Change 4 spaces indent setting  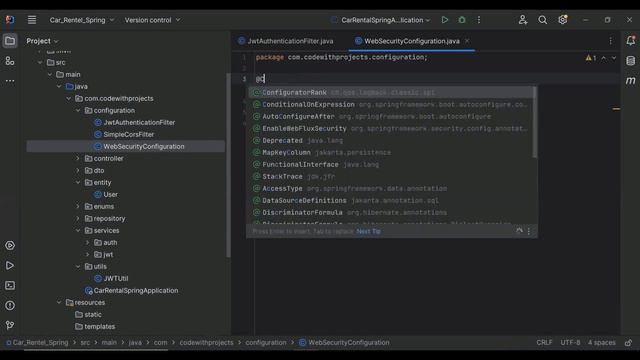tap(602, 342)
